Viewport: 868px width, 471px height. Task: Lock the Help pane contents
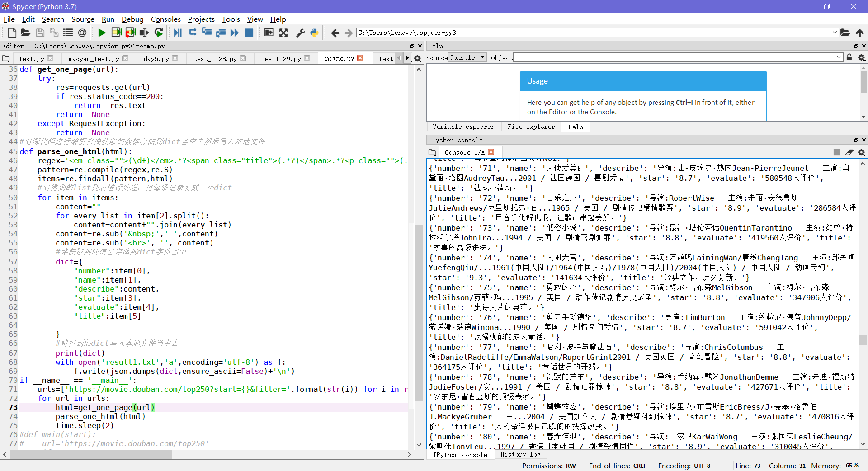pos(849,57)
